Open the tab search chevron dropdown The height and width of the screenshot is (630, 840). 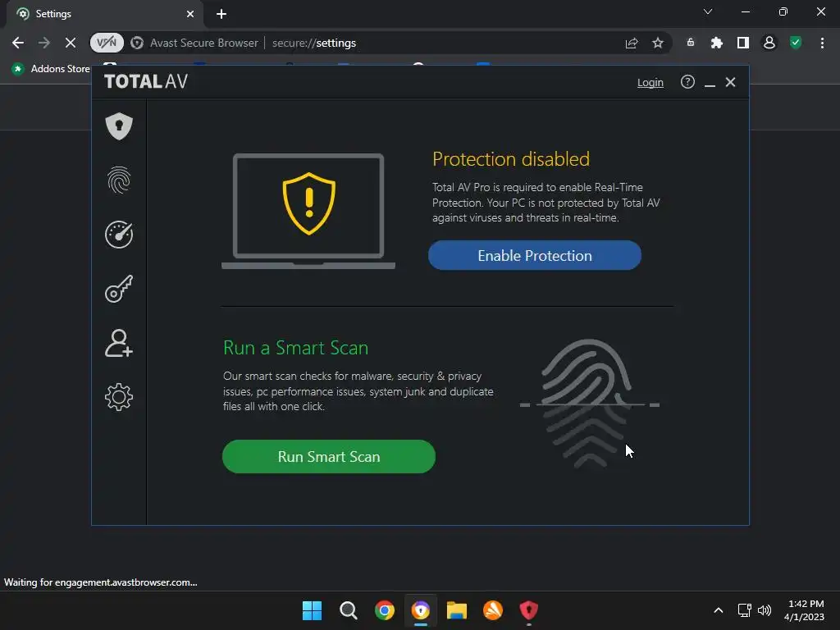point(708,11)
